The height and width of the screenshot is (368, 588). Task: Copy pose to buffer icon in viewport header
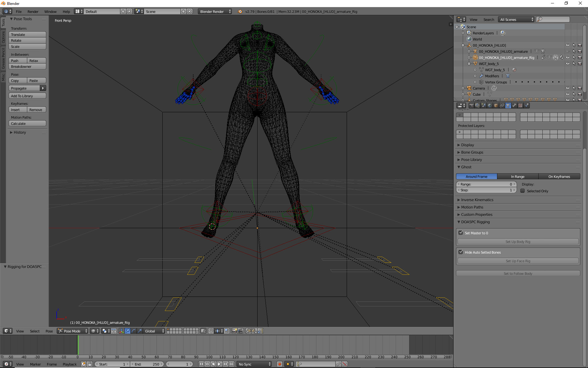tap(248, 331)
